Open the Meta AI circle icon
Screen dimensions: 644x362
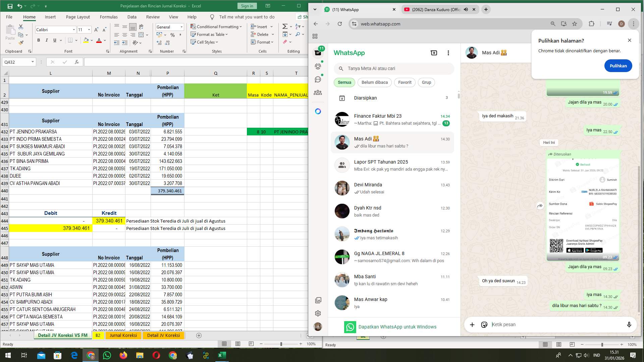point(318,111)
